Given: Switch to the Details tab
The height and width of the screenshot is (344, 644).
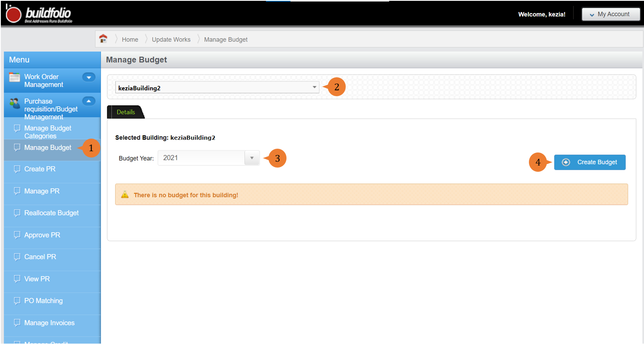Looking at the screenshot, I should (126, 112).
